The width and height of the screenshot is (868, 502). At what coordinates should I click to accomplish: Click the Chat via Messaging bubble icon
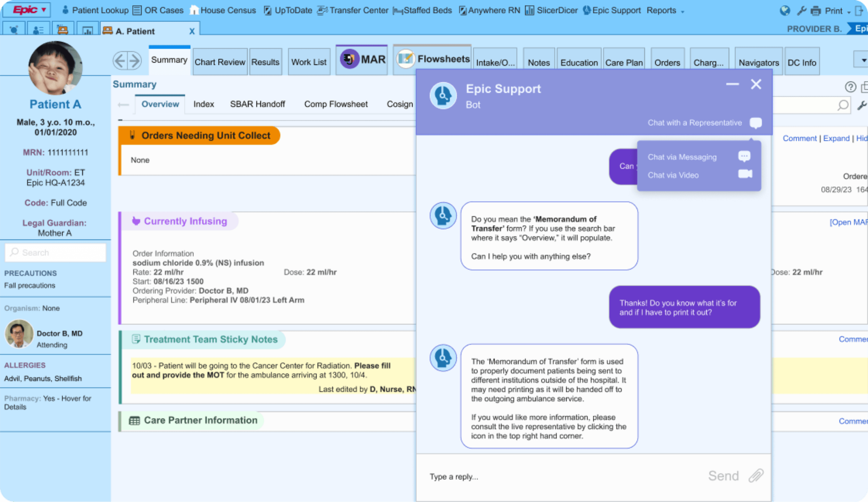point(744,156)
